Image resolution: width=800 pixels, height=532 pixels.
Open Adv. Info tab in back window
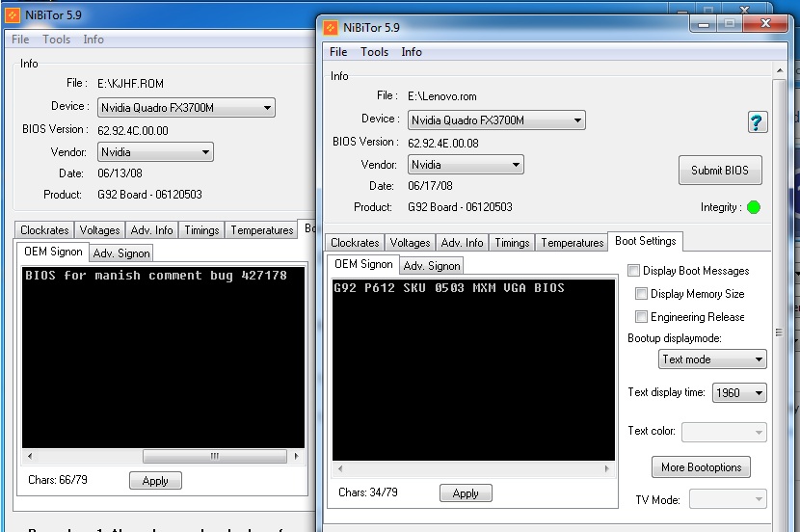point(151,230)
